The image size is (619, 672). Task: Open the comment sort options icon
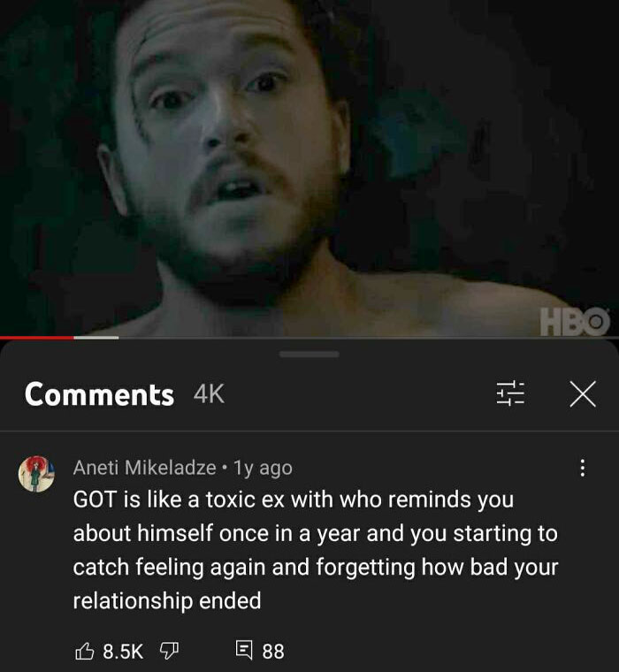click(510, 393)
